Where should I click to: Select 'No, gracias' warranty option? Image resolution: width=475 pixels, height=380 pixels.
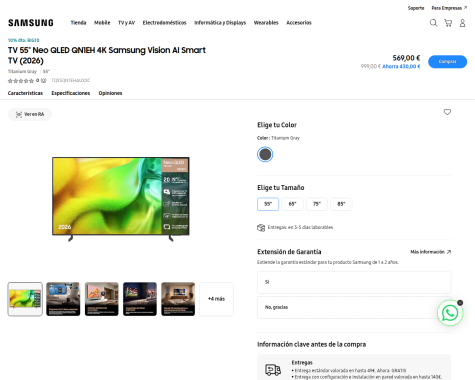coord(354,307)
